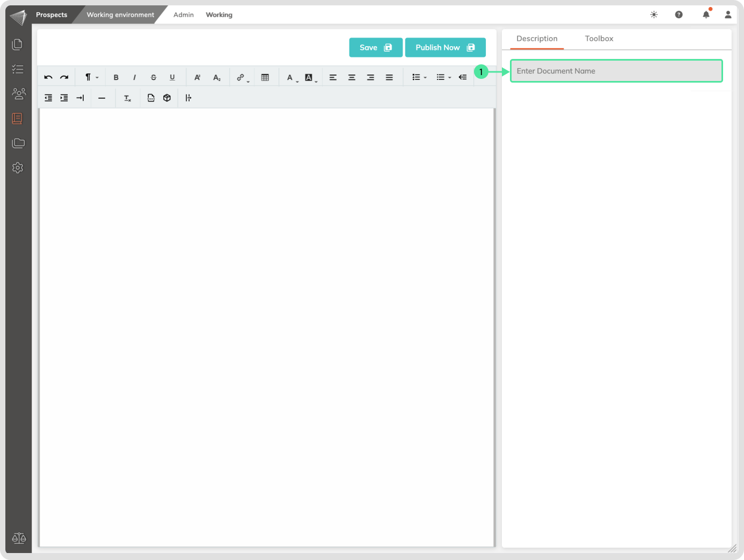Insert a table using the table icon
Image resolution: width=744 pixels, height=560 pixels.
click(265, 77)
